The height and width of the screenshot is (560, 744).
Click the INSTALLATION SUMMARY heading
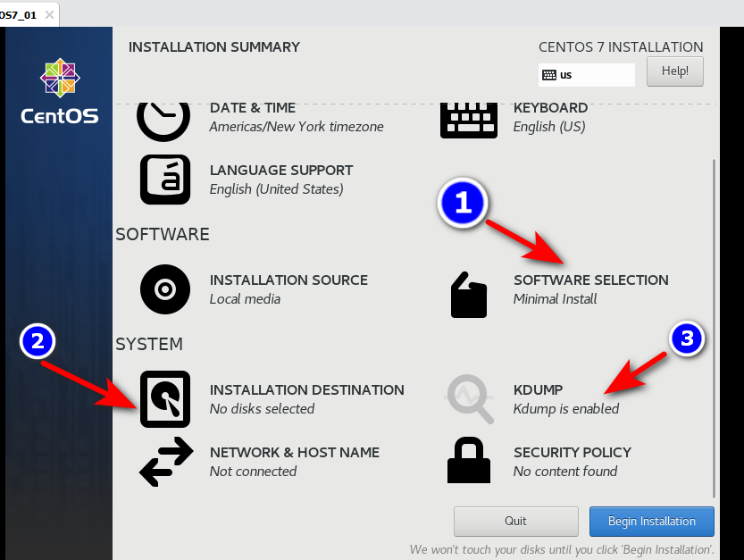tap(214, 47)
